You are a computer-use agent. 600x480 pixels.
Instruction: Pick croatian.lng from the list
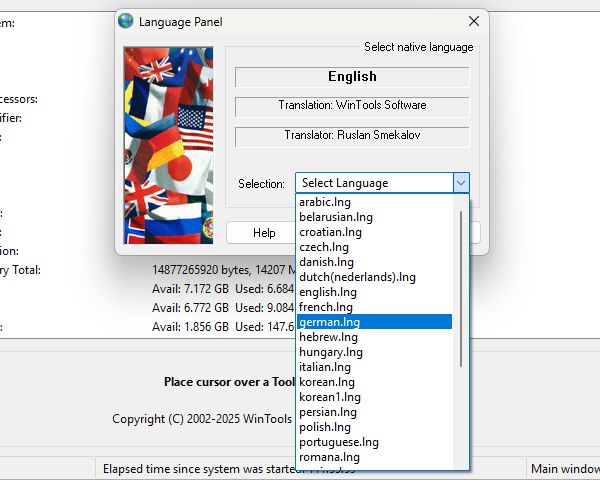tap(330, 232)
